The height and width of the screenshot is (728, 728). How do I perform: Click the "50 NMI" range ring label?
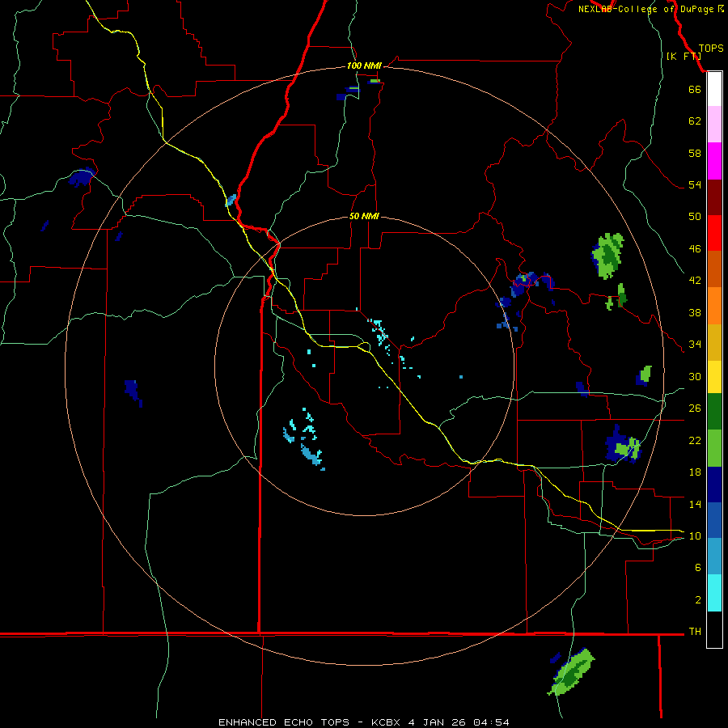pyautogui.click(x=364, y=216)
